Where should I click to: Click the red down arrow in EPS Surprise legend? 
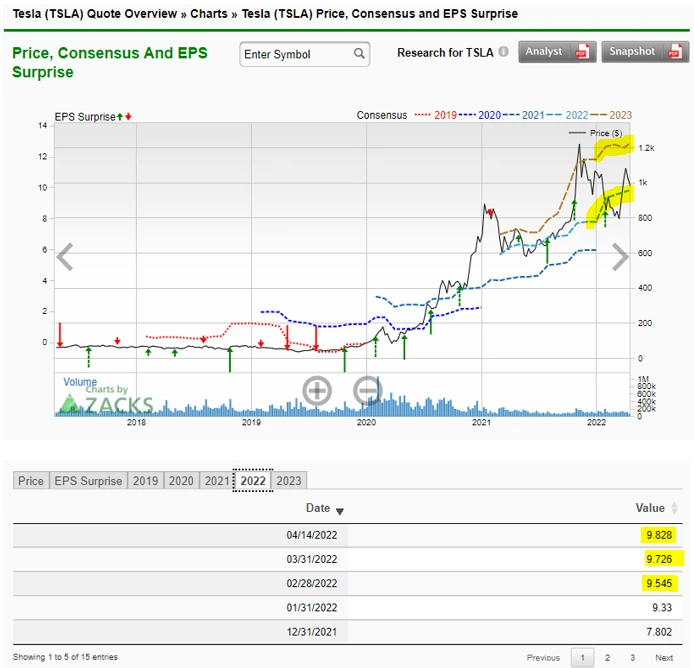(128, 117)
